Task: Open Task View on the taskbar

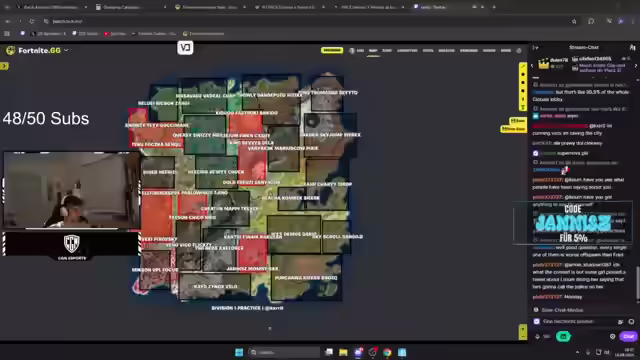Action: pyautogui.click(x=329, y=352)
